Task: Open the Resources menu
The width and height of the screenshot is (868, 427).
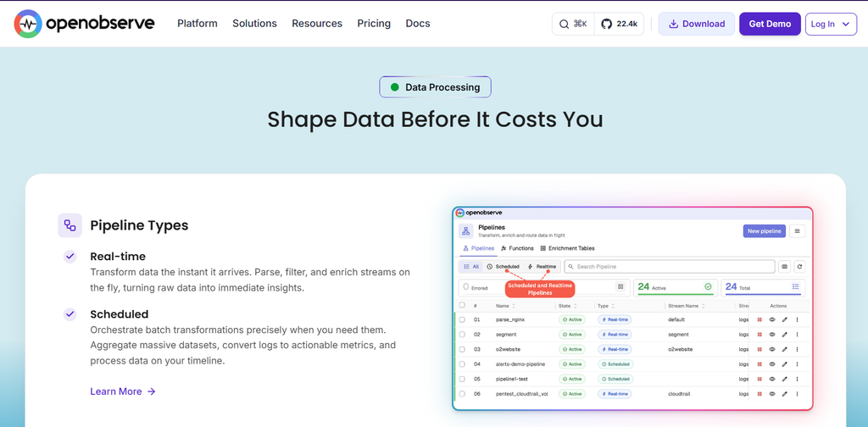Action: tap(317, 24)
